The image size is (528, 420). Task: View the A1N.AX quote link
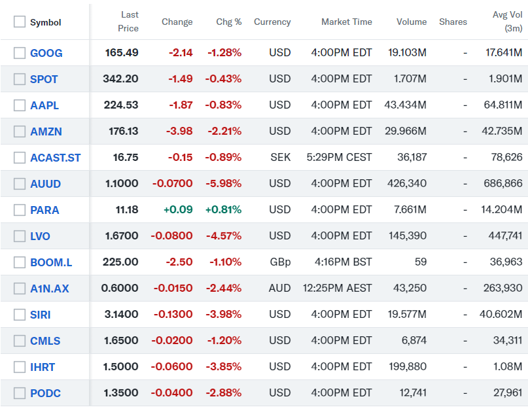[x=47, y=289]
